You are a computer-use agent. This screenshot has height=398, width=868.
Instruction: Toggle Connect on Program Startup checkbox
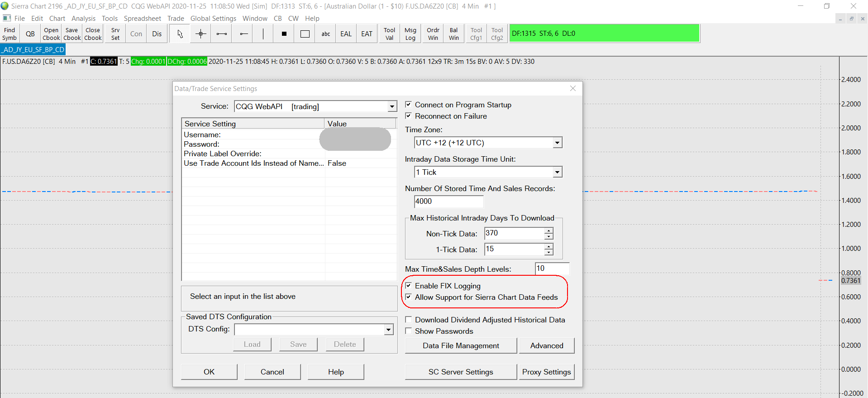[408, 105]
